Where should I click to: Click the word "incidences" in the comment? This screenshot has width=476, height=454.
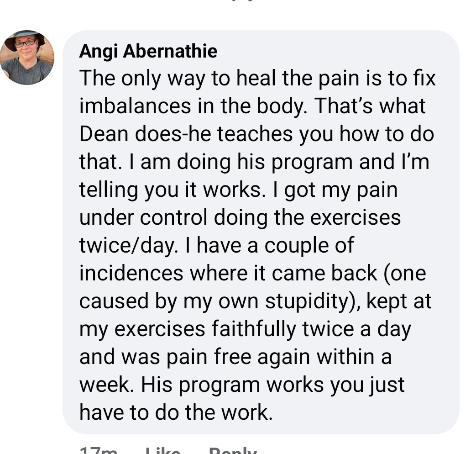point(131,273)
